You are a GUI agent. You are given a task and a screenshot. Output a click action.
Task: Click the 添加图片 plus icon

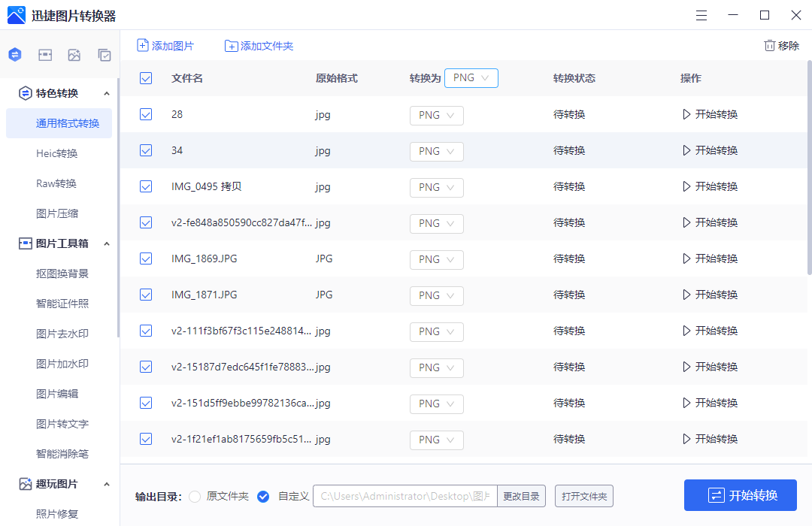[x=142, y=46]
